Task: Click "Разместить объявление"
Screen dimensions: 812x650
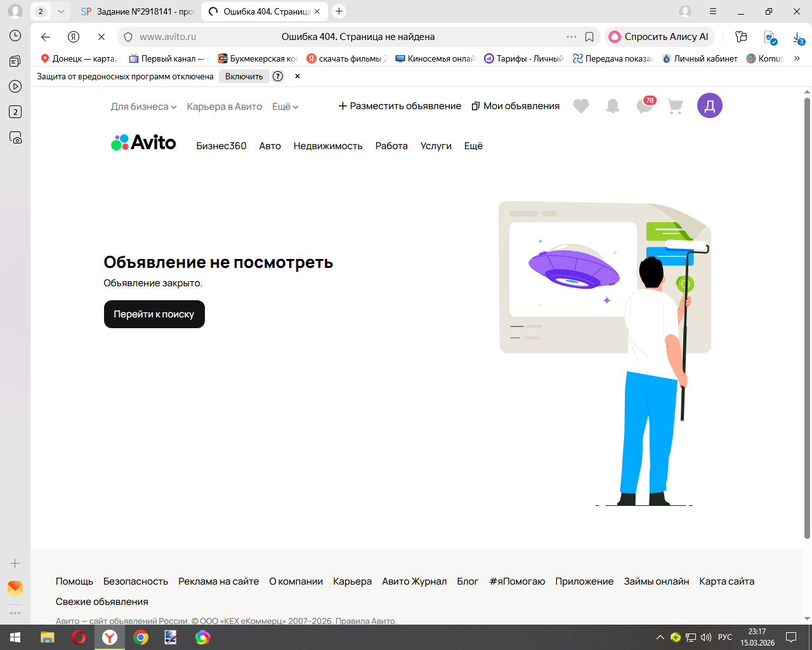Action: [x=400, y=106]
